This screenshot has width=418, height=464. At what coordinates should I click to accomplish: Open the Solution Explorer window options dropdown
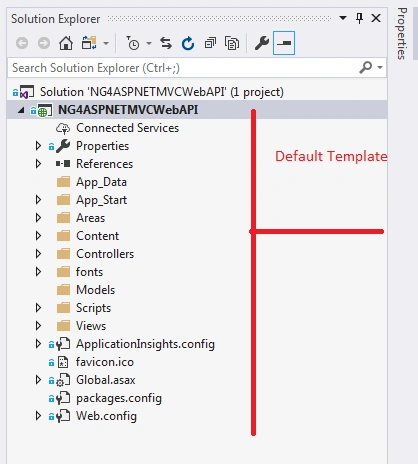(x=343, y=18)
